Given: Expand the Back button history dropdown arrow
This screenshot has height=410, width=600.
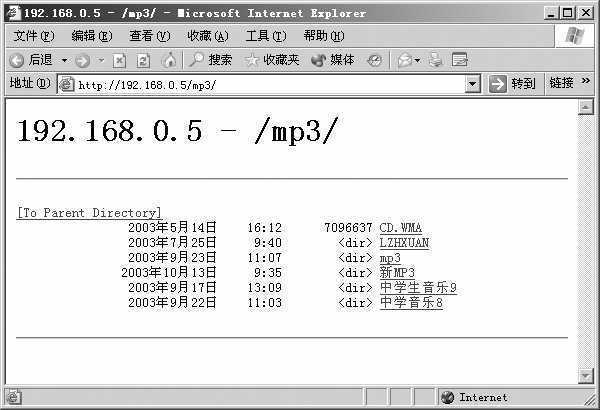Looking at the screenshot, I should (x=64, y=60).
